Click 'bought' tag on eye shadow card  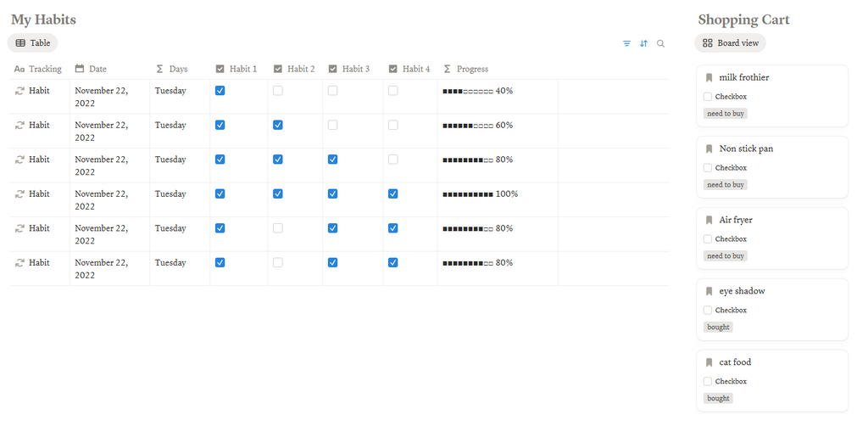pyautogui.click(x=718, y=327)
